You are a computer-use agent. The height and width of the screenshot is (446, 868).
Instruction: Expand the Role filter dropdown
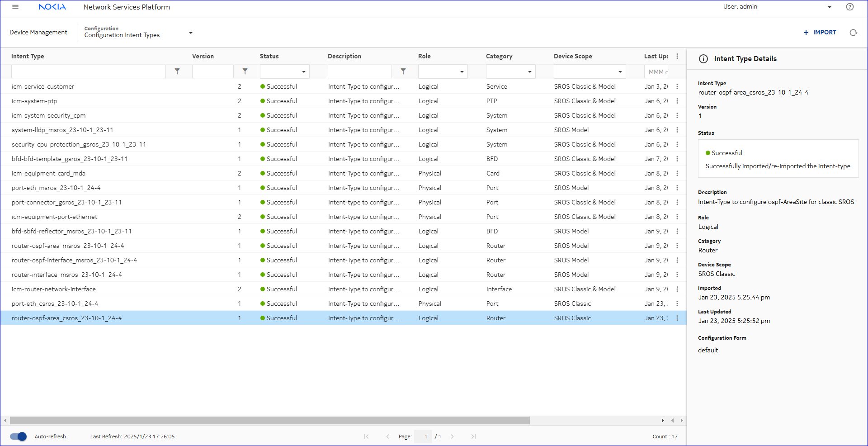coord(462,72)
